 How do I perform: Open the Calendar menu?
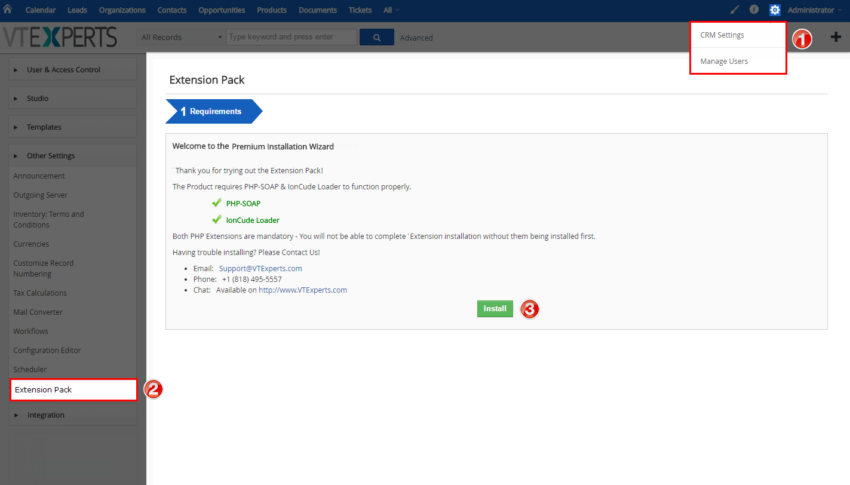click(x=40, y=10)
